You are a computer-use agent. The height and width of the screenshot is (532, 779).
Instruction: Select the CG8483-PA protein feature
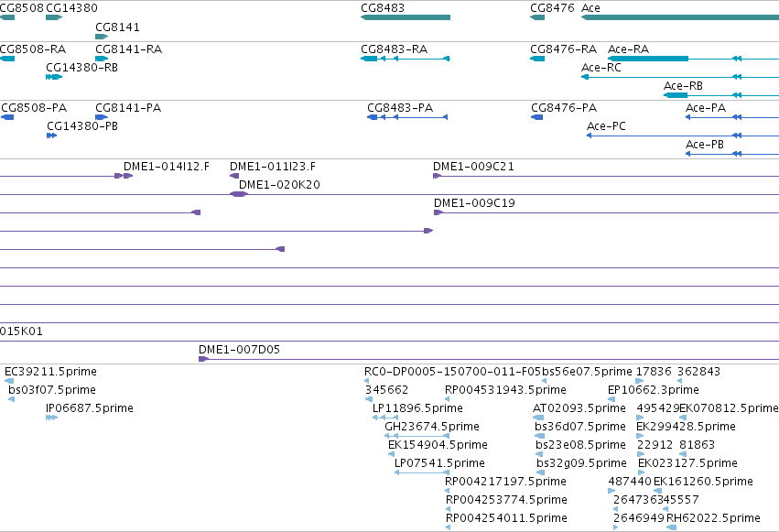[x=407, y=117]
